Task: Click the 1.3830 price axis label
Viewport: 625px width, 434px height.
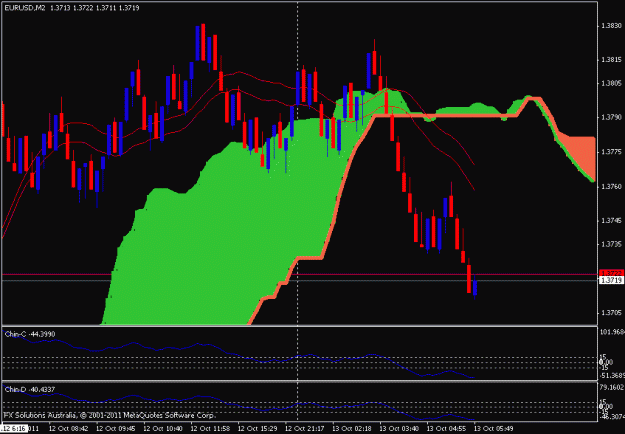Action: pos(611,26)
